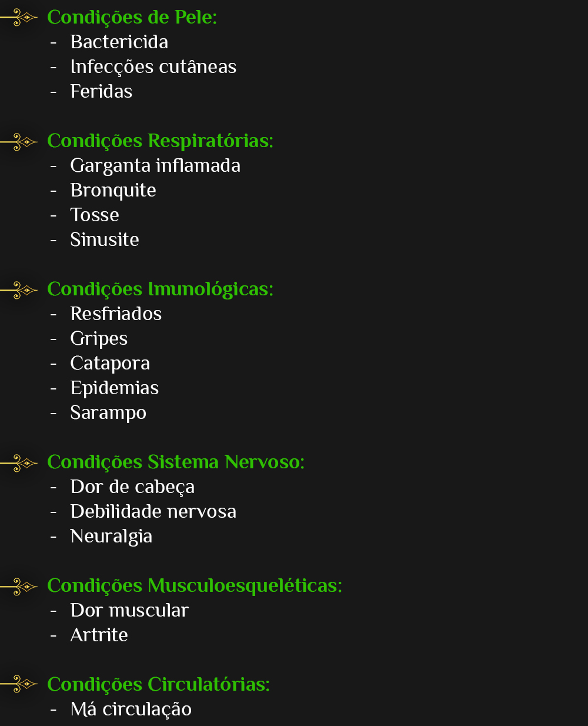This screenshot has width=588, height=726.
Task: Select the Má circulação entry
Action: click(x=131, y=710)
